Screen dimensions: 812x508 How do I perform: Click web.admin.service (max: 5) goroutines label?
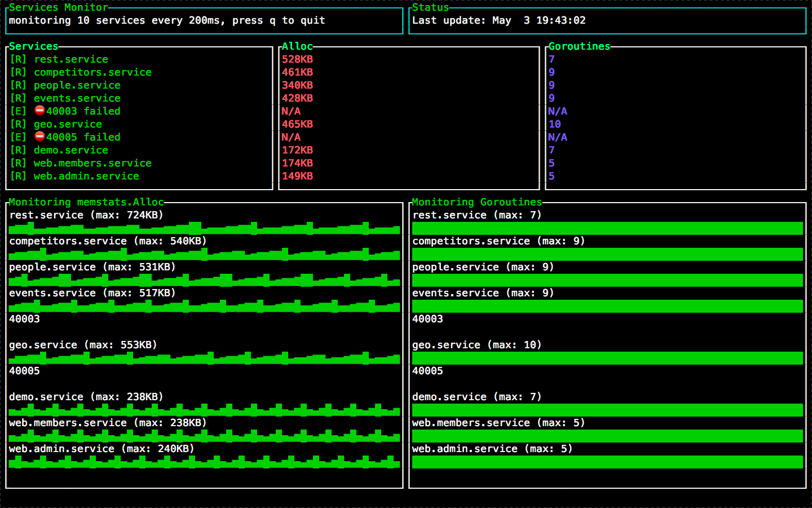click(x=492, y=449)
